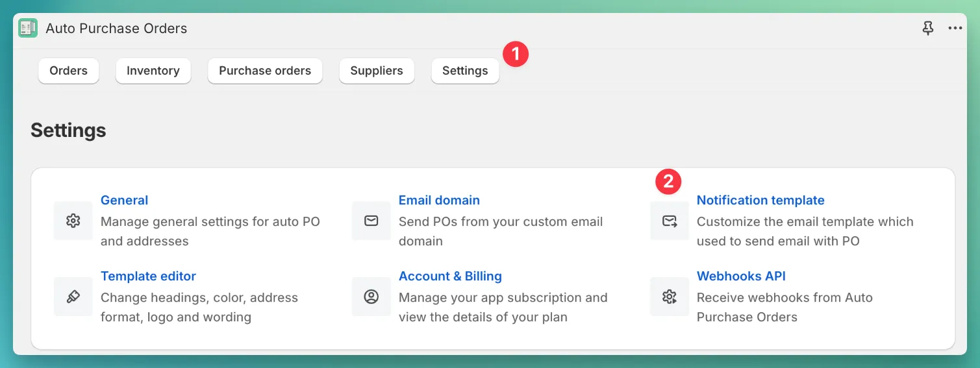Open the Account & Billing link
Screen dimensions: 980x368
tap(450, 276)
